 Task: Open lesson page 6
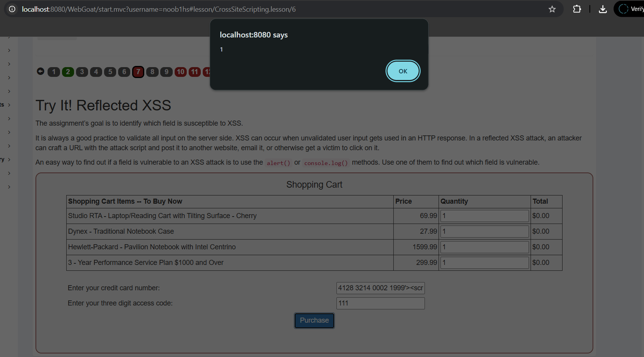coord(124,72)
